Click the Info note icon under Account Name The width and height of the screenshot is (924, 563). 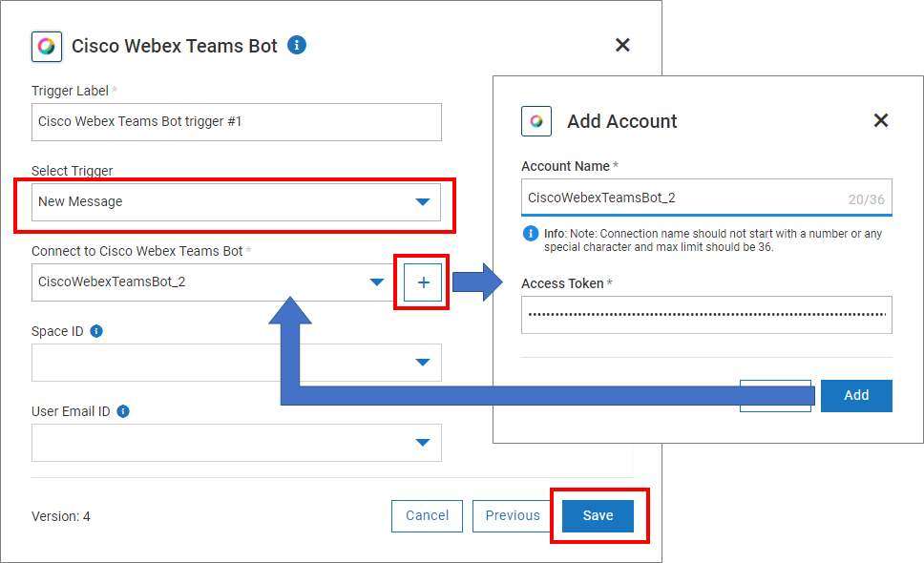click(x=531, y=234)
